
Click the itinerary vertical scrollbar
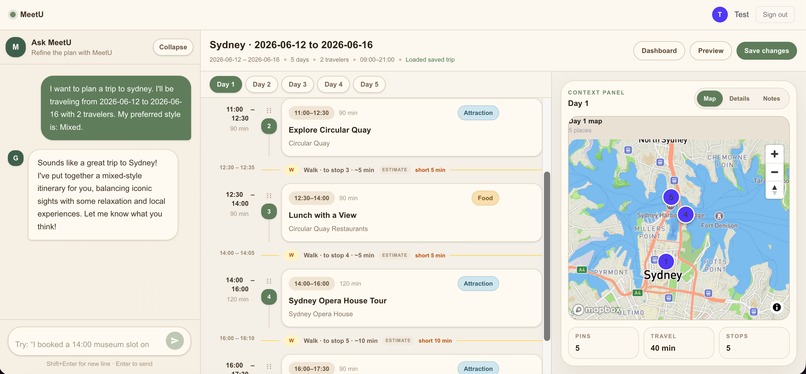[x=547, y=256]
